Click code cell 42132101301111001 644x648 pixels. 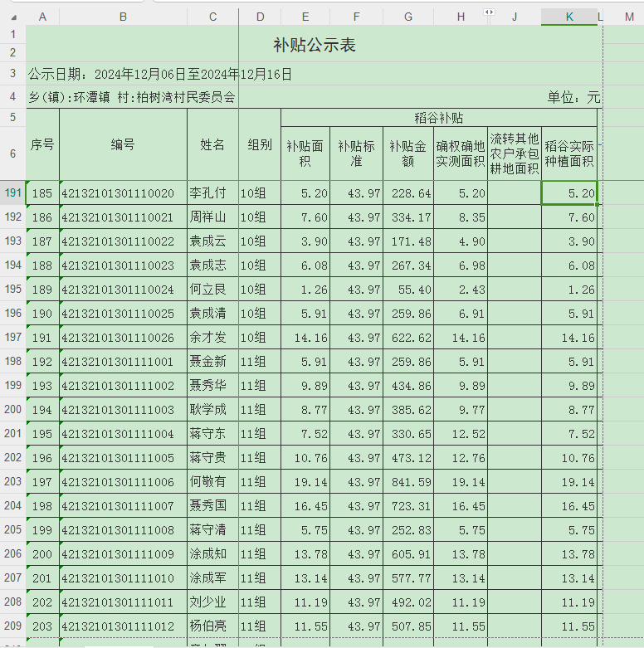[x=123, y=361]
